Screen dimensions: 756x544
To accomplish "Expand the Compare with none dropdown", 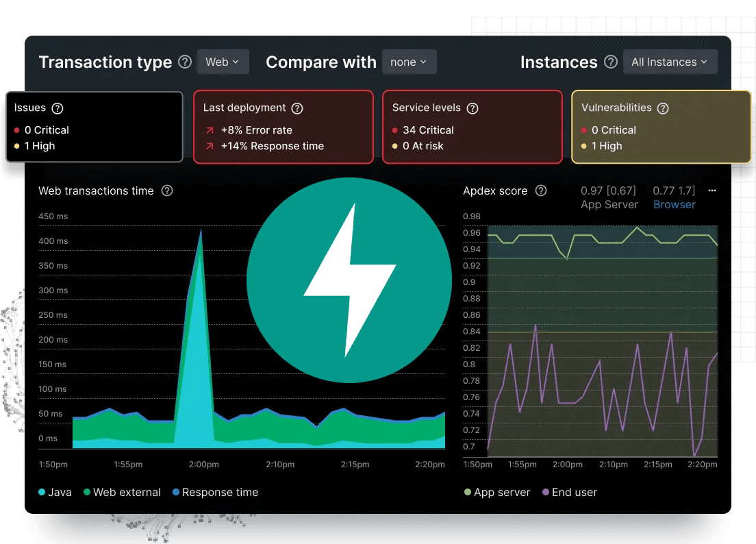I will coord(409,62).
